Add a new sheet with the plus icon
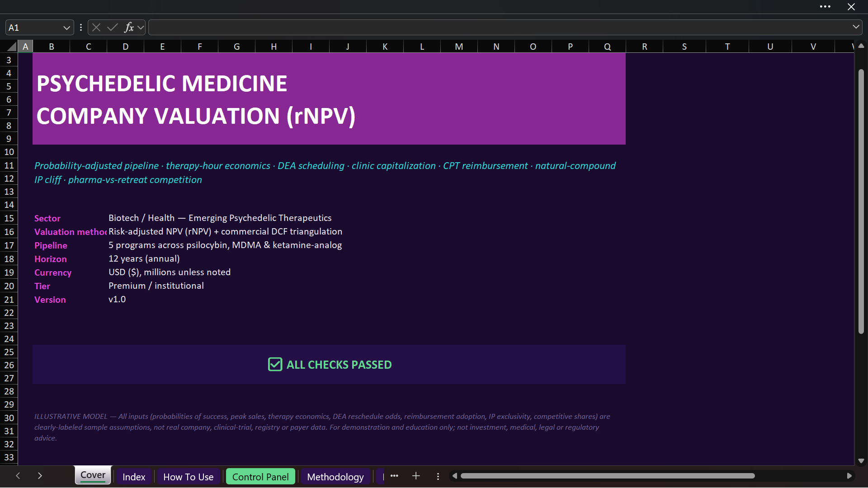The image size is (868, 488). [x=416, y=476]
